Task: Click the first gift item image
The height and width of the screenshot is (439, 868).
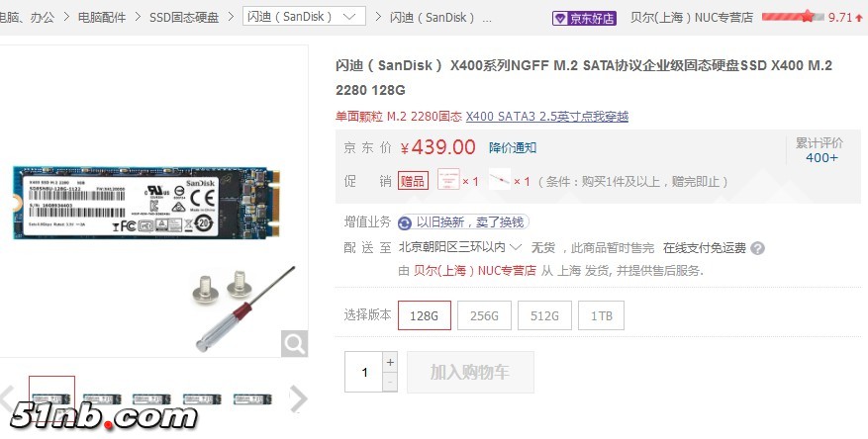Action: 448,180
